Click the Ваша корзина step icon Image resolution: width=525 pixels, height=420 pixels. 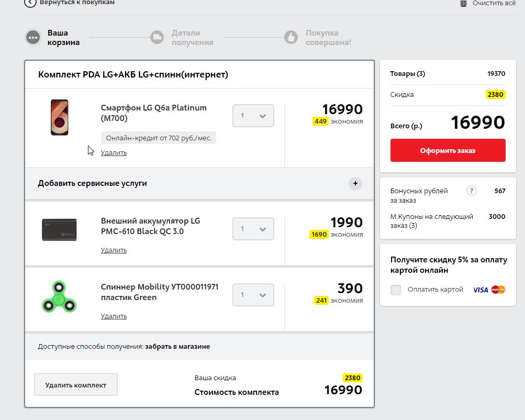(x=33, y=37)
